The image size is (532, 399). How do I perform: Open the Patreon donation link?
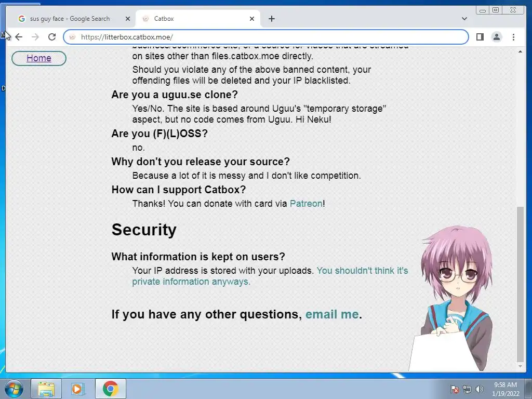click(305, 204)
